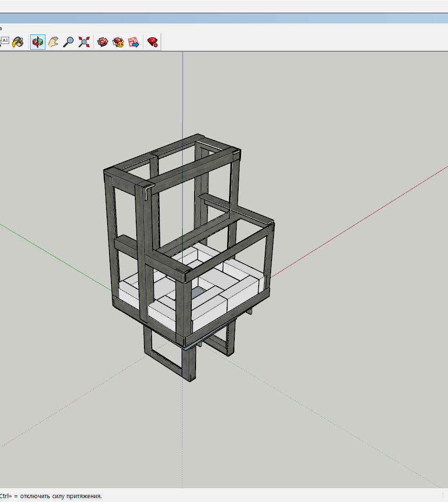
Task: Open the Extension Warehouse
Action: point(118,42)
